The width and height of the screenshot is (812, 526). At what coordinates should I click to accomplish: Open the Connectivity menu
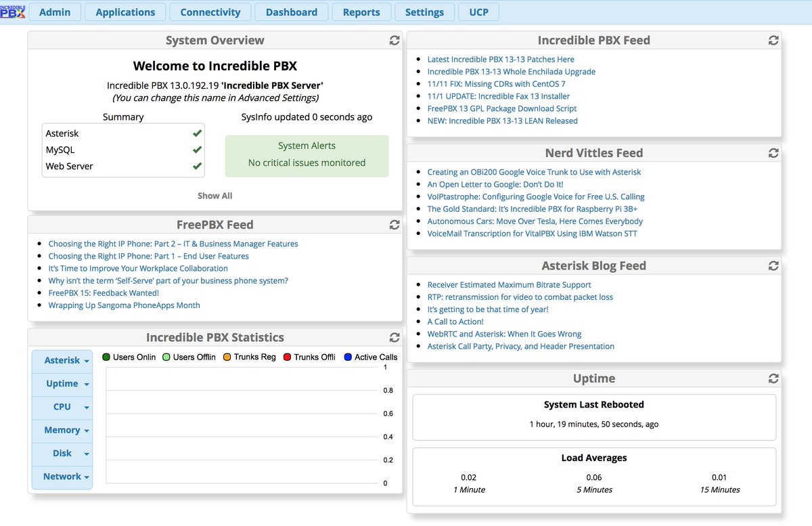tap(210, 12)
